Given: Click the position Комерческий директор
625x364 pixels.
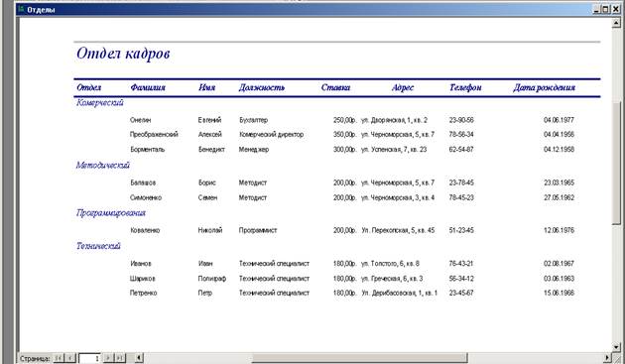Looking at the screenshot, I should pos(272,134).
